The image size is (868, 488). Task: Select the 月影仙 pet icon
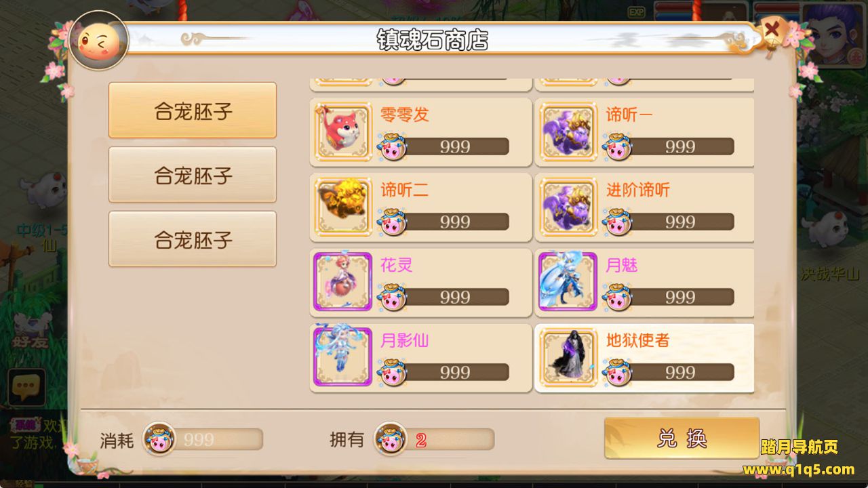click(x=343, y=357)
